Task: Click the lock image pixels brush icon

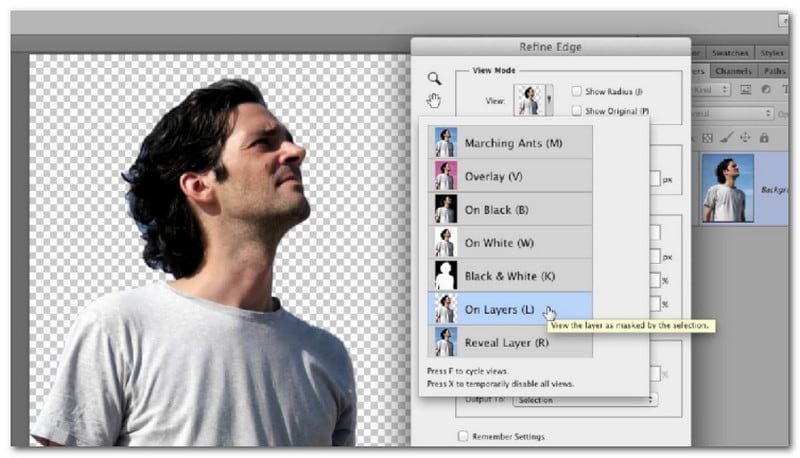Action: [727, 137]
